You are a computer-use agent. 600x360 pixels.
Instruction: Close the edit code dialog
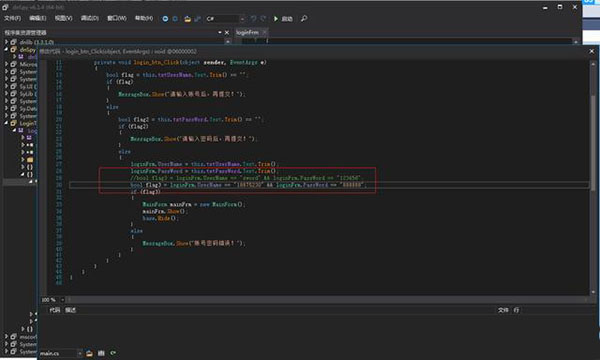point(592,51)
